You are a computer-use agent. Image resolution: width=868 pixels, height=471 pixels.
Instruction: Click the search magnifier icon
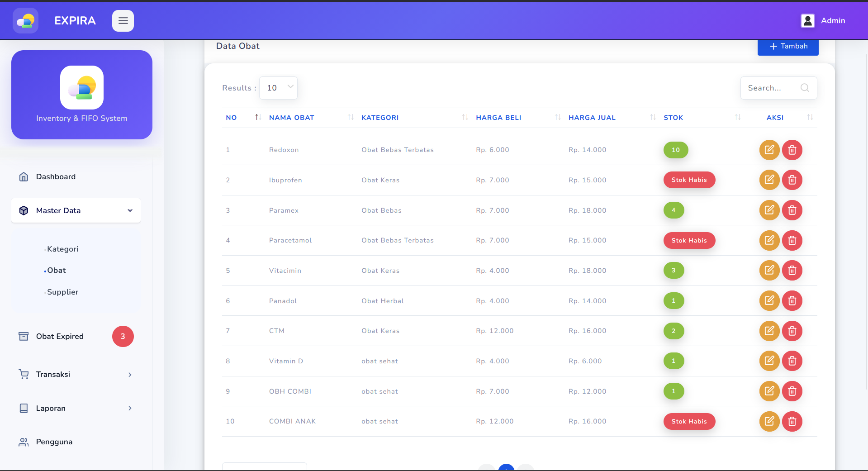point(805,88)
